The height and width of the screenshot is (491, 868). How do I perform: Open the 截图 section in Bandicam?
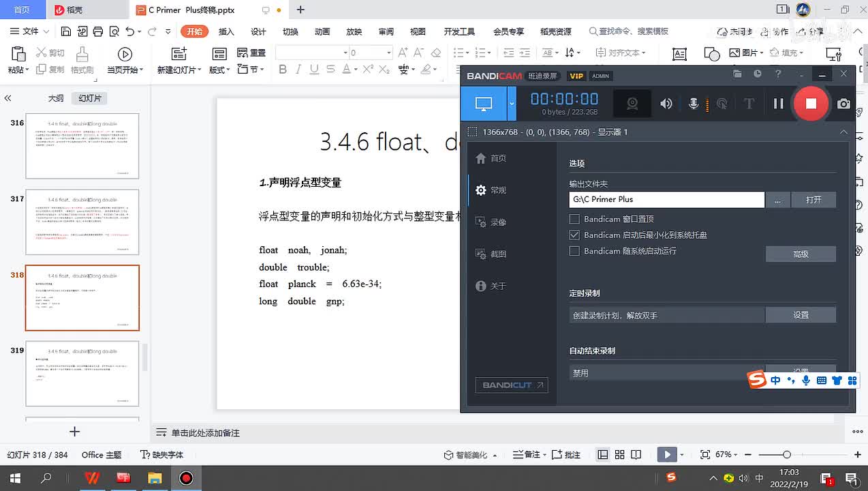click(491, 254)
